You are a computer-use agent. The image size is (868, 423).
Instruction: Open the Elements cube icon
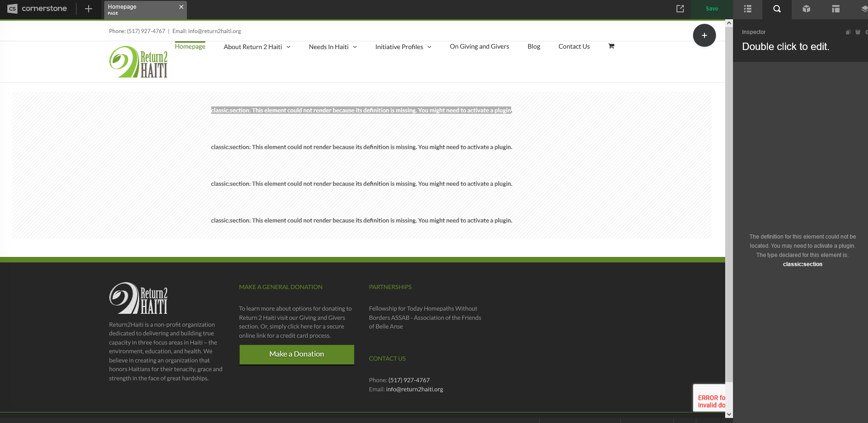tap(806, 9)
